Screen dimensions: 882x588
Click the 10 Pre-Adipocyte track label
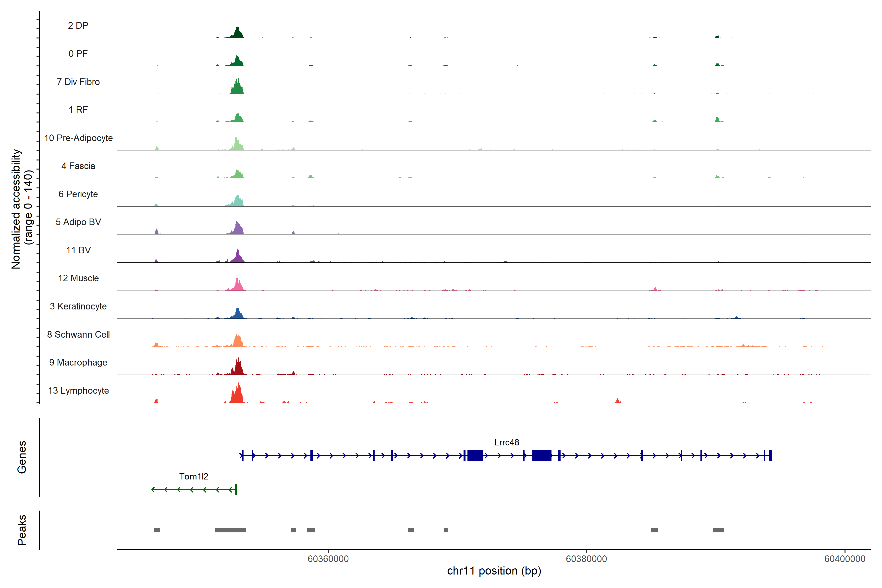click(x=78, y=138)
